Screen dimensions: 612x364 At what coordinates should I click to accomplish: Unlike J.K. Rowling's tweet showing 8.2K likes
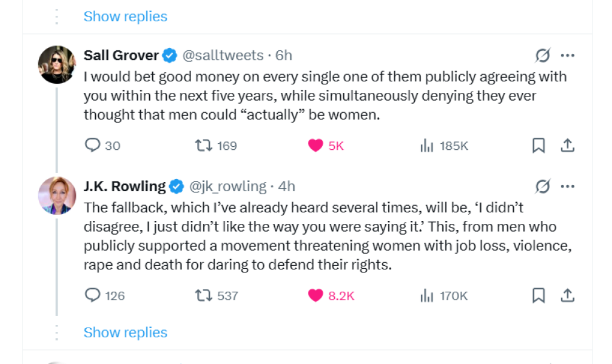coord(316,296)
